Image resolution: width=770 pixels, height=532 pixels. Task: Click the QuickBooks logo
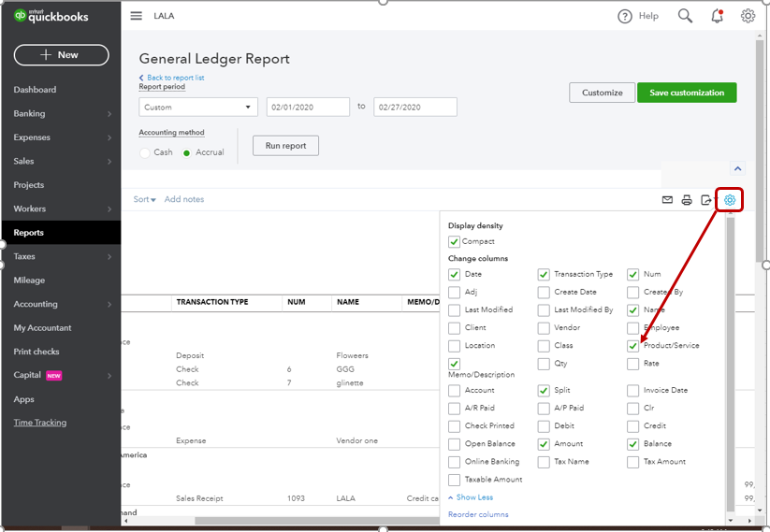point(51,16)
